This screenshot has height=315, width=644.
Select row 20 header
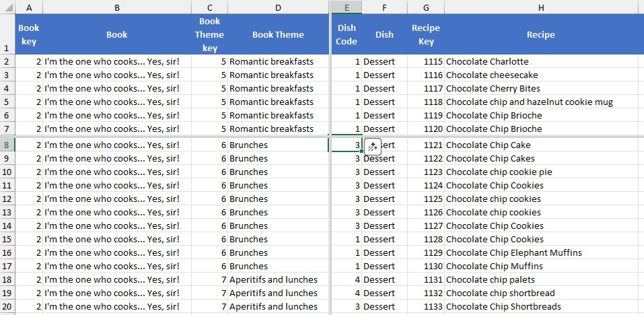(x=7, y=307)
